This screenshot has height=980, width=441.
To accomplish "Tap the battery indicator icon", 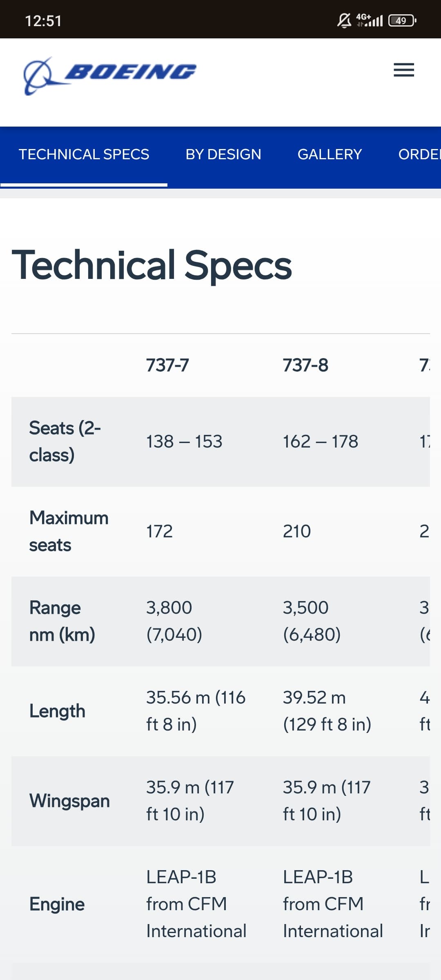I will [x=402, y=20].
